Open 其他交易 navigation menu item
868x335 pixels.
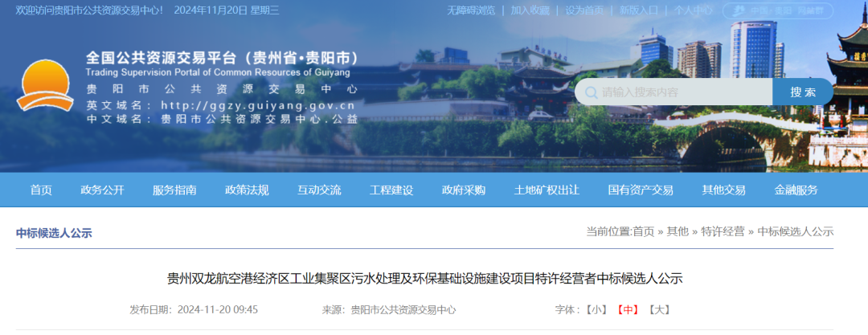click(723, 190)
